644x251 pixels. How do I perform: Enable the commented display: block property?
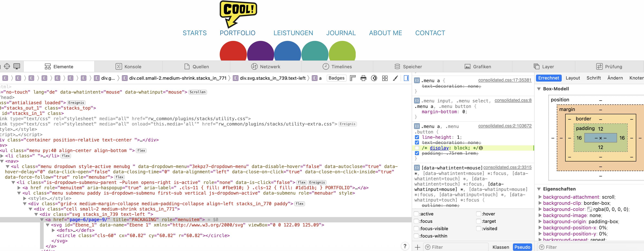tap(417, 148)
